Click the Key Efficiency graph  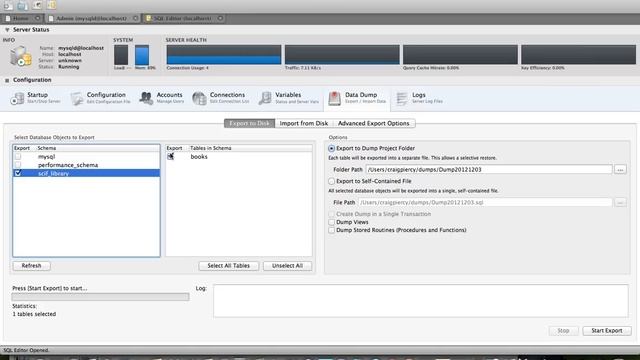[x=578, y=55]
